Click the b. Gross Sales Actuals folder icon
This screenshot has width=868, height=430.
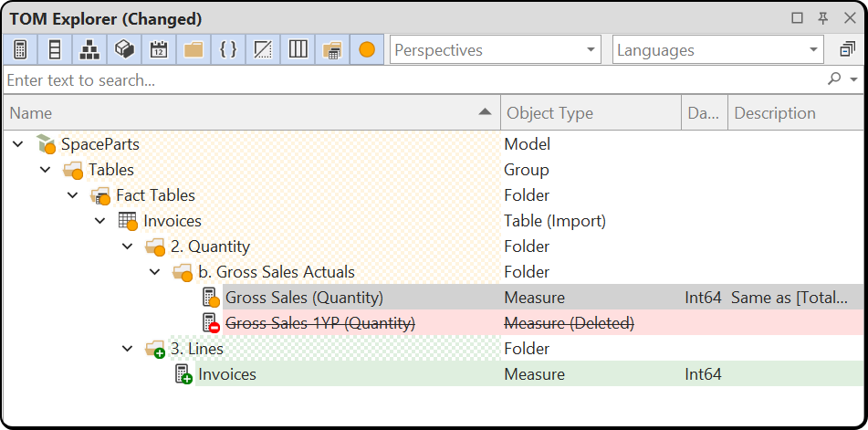(x=183, y=272)
